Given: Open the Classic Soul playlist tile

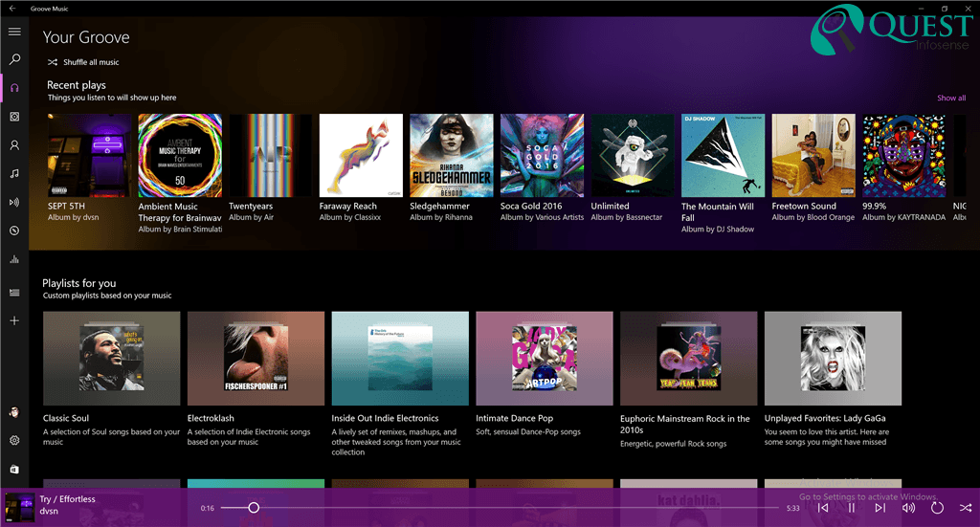Looking at the screenshot, I should tap(112, 359).
